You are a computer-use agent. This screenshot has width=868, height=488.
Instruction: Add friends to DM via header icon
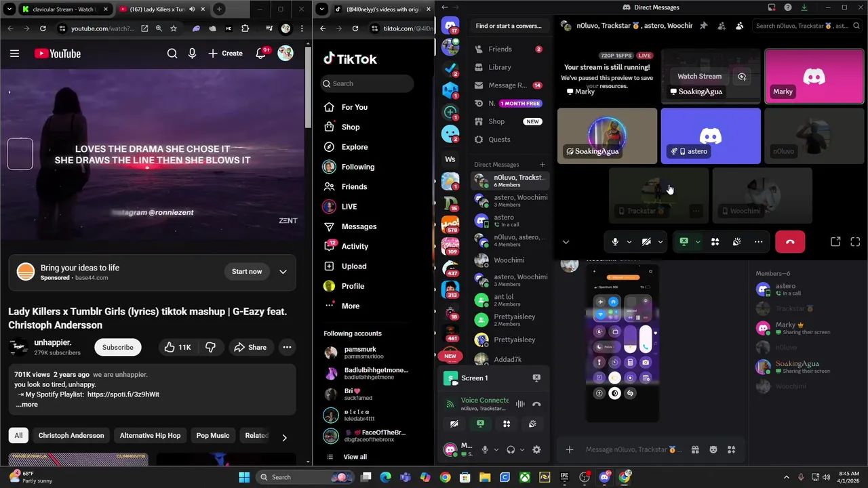point(722,26)
